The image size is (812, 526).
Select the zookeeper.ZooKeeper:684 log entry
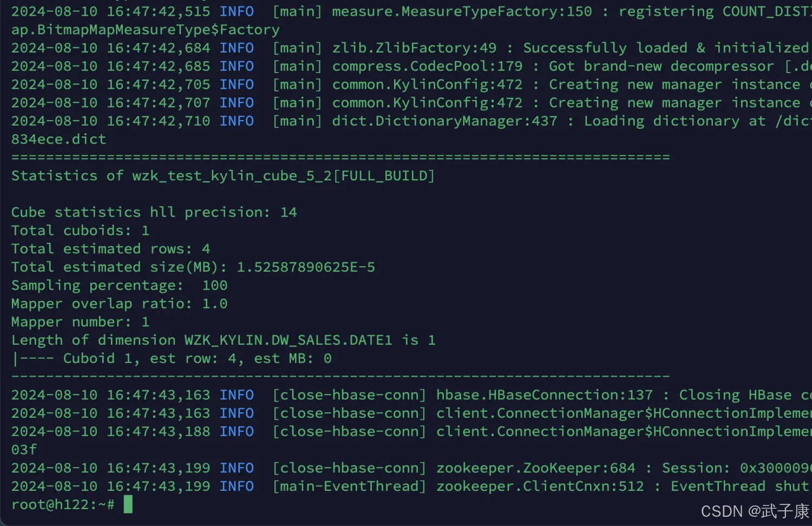click(x=535, y=468)
